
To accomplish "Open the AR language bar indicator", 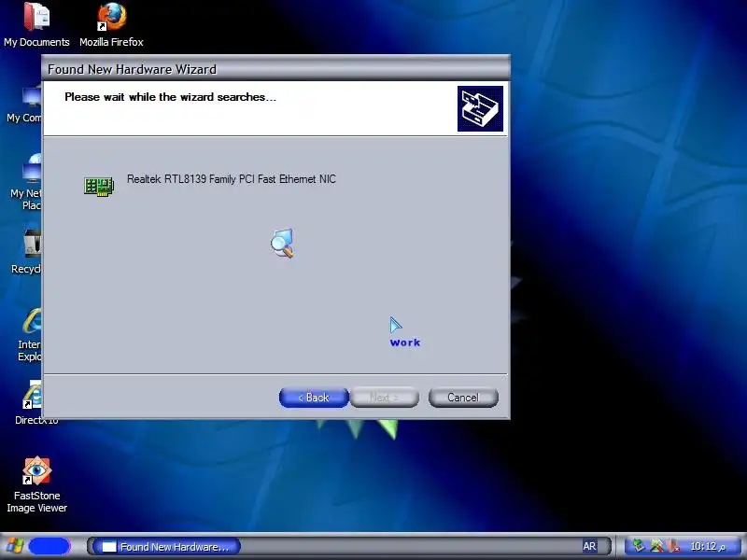I will [x=589, y=546].
